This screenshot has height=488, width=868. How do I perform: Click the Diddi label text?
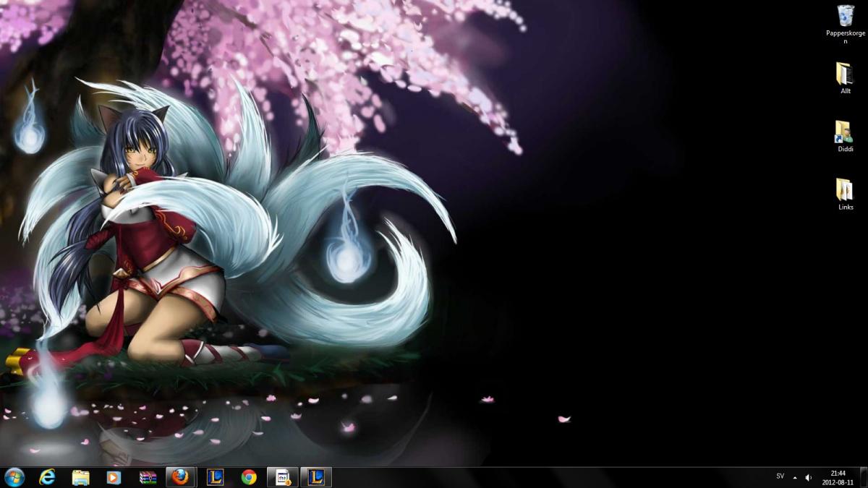(846, 149)
